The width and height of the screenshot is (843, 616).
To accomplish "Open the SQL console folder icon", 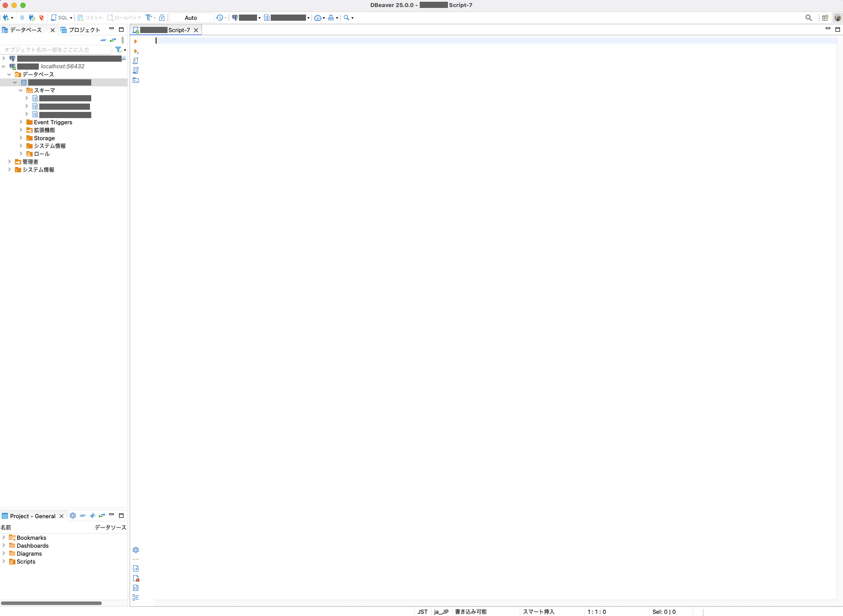I will pyautogui.click(x=136, y=80).
